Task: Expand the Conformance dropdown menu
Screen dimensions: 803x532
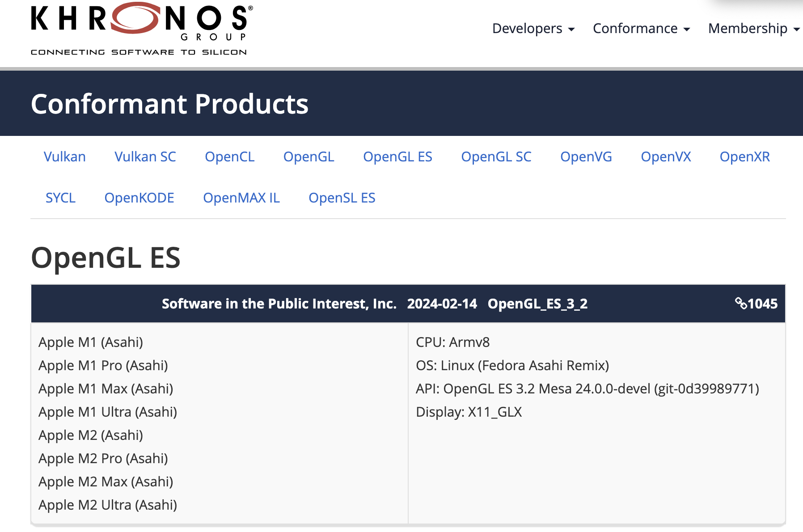Action: 641,28
